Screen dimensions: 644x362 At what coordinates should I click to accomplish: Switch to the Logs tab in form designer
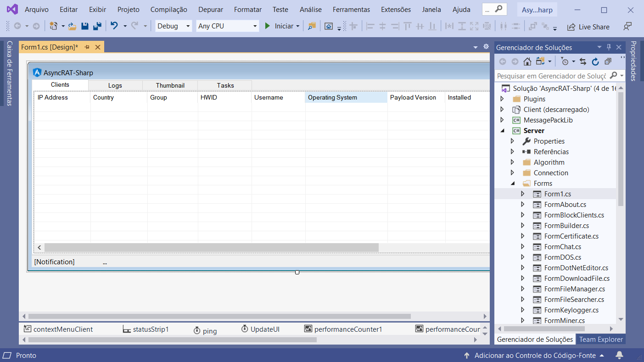point(115,85)
